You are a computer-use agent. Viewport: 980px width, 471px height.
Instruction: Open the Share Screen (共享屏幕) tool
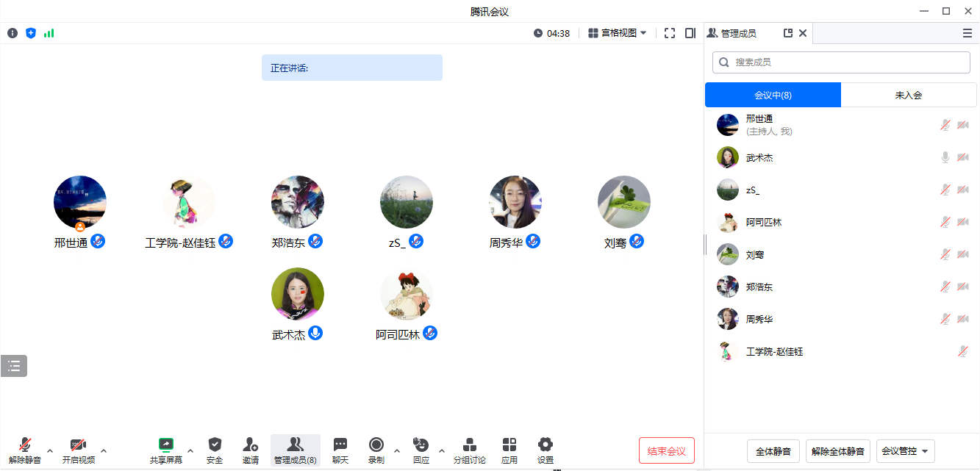(x=166, y=450)
